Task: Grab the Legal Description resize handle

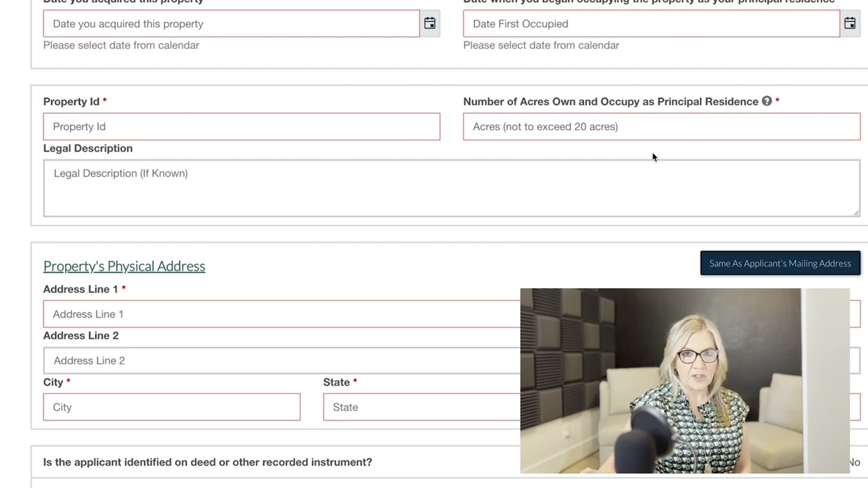Action: (x=856, y=213)
